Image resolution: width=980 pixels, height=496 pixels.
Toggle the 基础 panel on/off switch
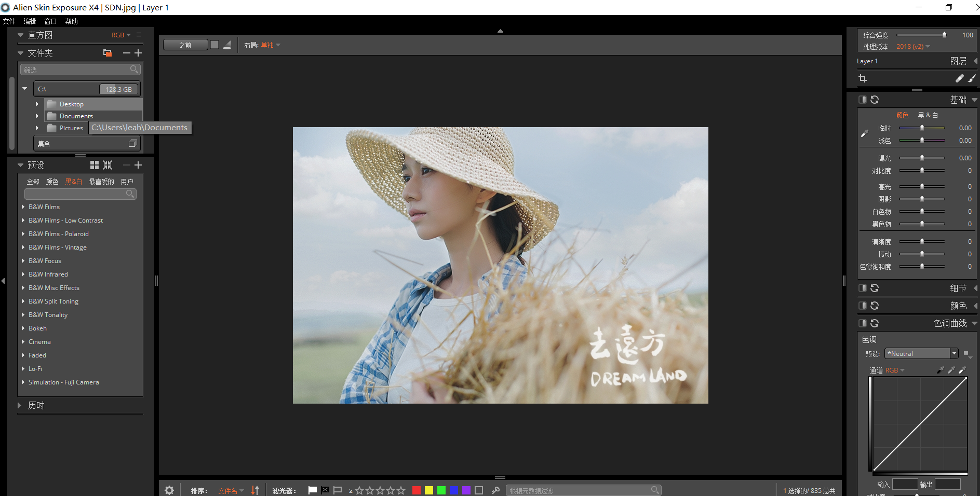click(x=863, y=100)
